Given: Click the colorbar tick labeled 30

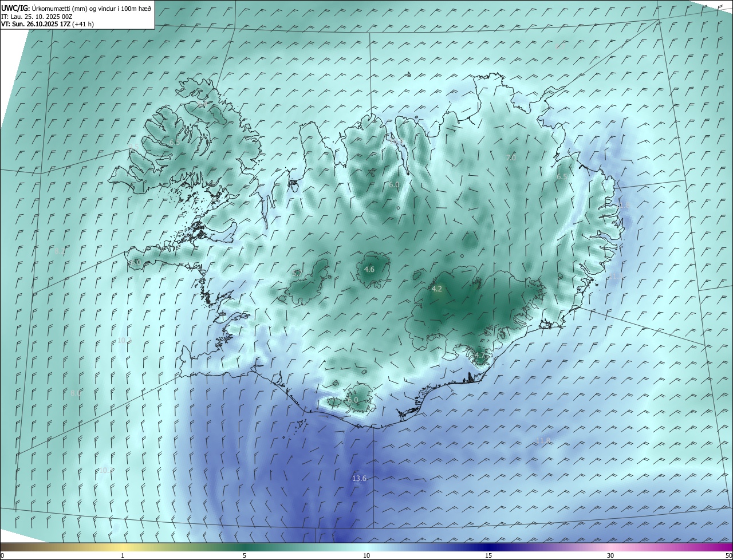Looking at the screenshot, I should (610, 555).
